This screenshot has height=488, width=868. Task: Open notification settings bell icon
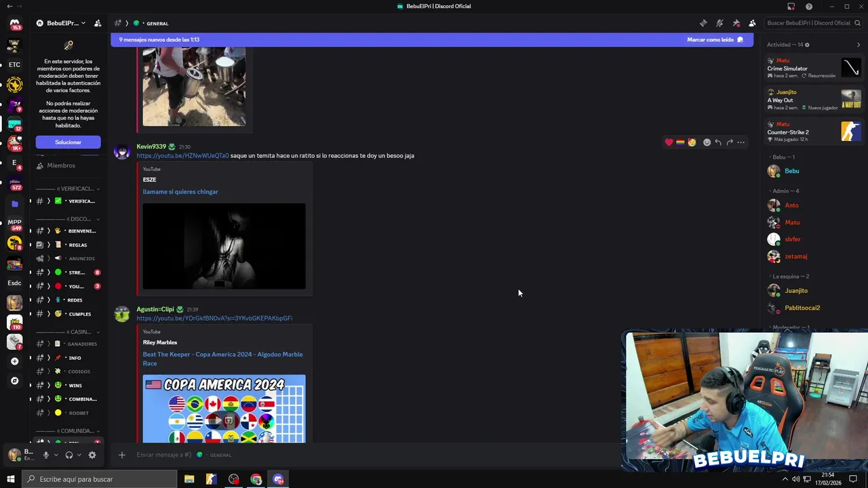pos(719,23)
